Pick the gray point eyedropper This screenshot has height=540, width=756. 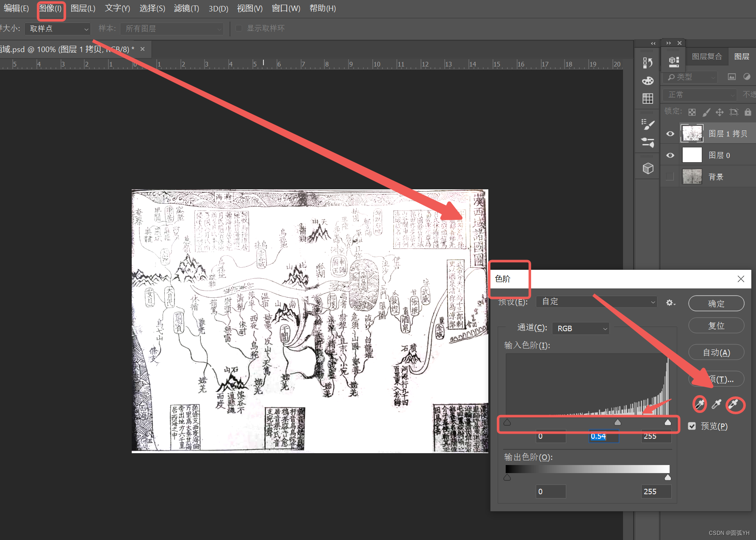pyautogui.click(x=717, y=404)
